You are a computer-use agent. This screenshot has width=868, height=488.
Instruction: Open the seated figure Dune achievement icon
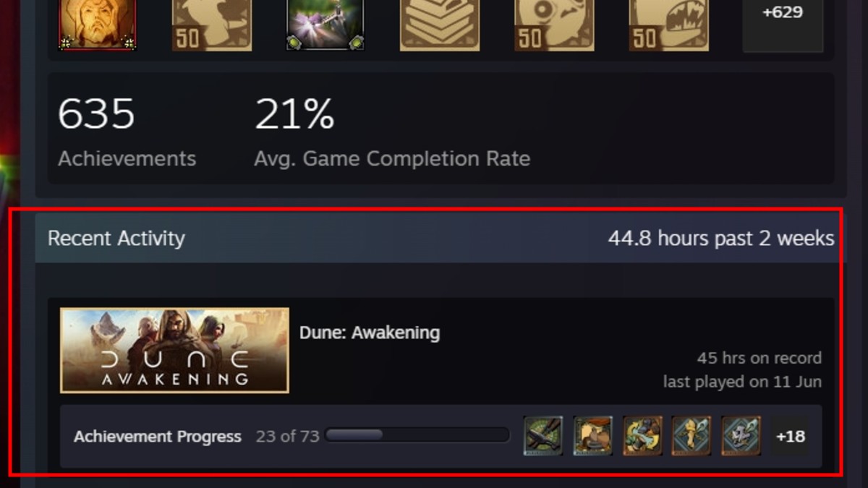pos(593,436)
